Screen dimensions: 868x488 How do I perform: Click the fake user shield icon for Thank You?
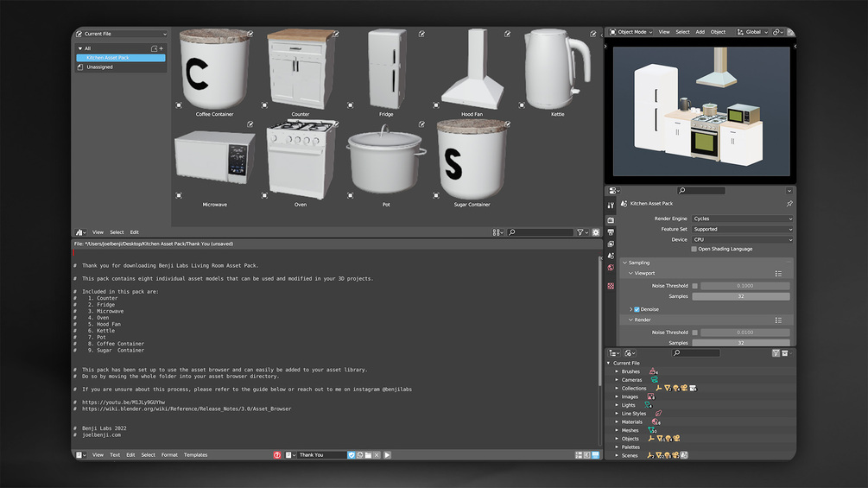[351, 455]
